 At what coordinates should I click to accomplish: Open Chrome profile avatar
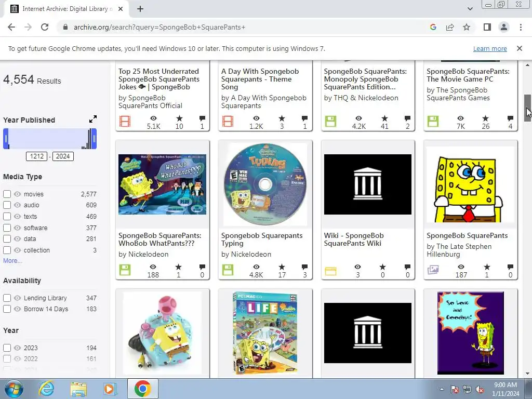point(504,27)
